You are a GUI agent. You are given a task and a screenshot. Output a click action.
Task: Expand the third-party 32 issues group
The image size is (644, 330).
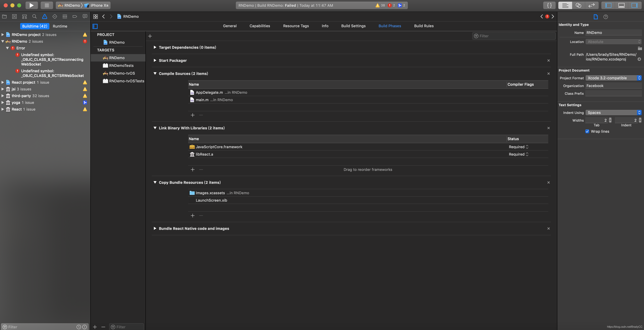[3, 96]
